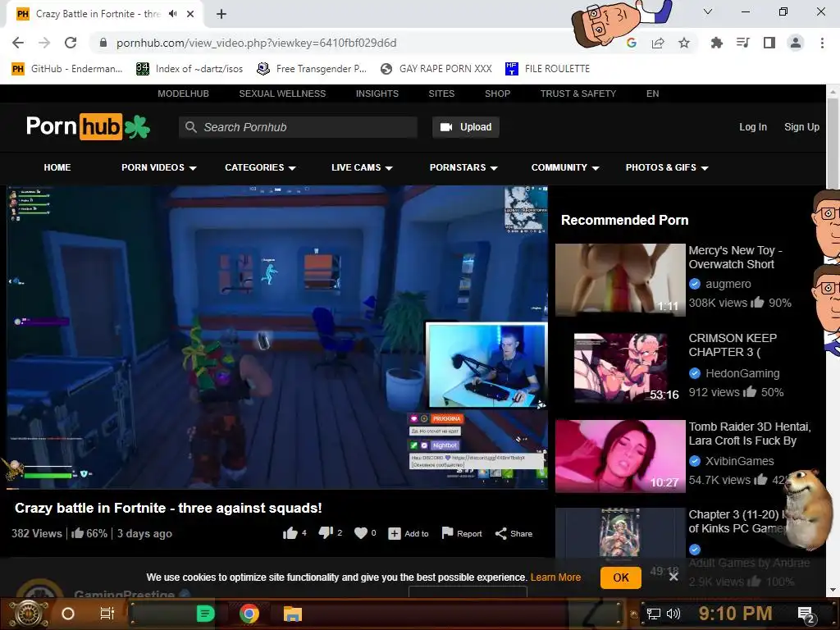
Task: Click the Google icon in address bar
Action: click(632, 43)
